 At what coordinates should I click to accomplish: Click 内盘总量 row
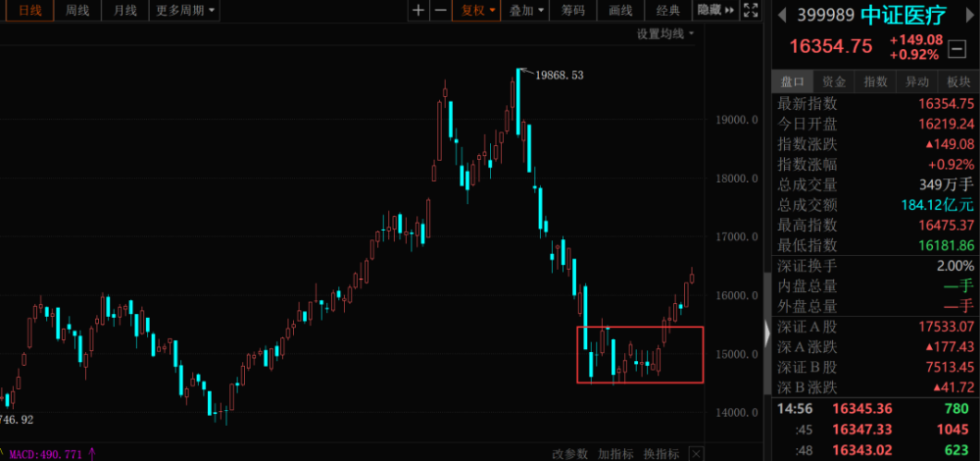coord(875,285)
